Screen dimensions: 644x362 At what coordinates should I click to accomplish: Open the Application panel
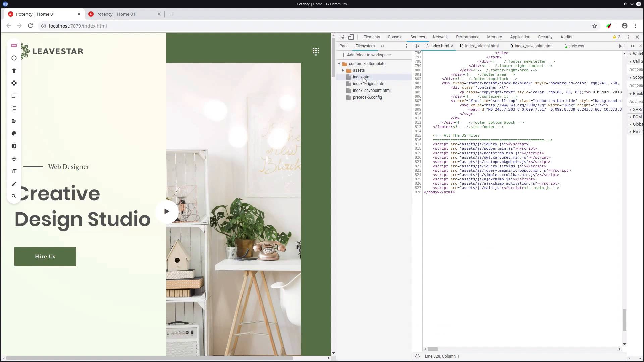520,37
